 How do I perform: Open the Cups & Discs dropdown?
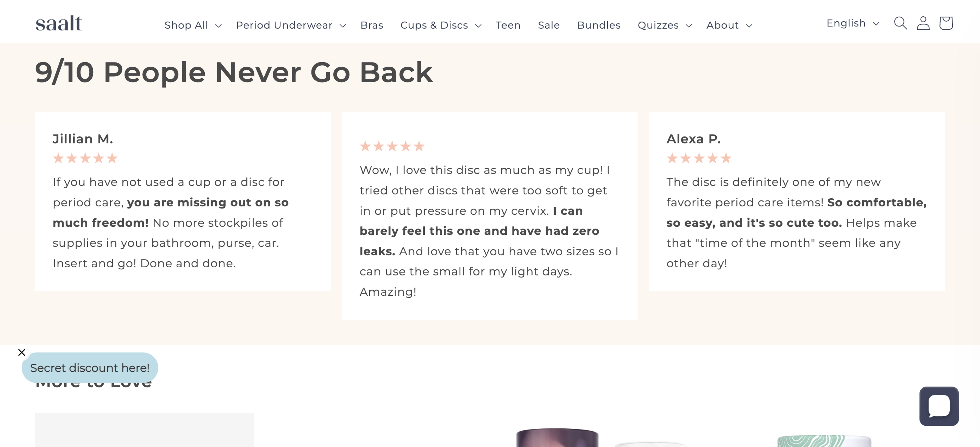point(440,25)
